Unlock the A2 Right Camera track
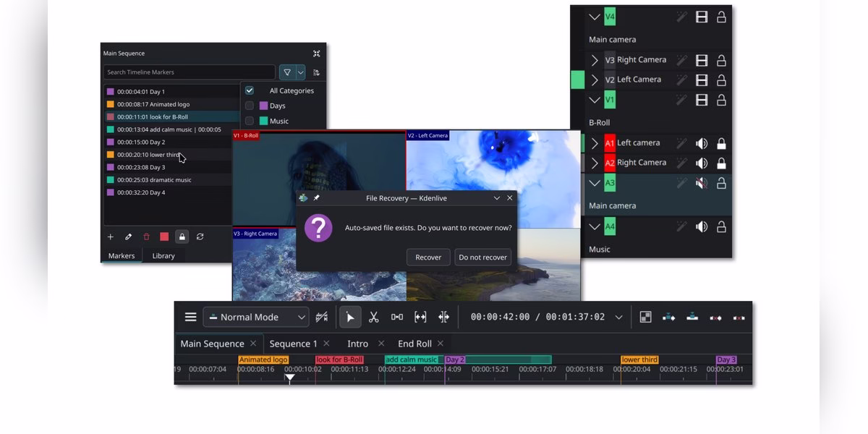 point(721,163)
